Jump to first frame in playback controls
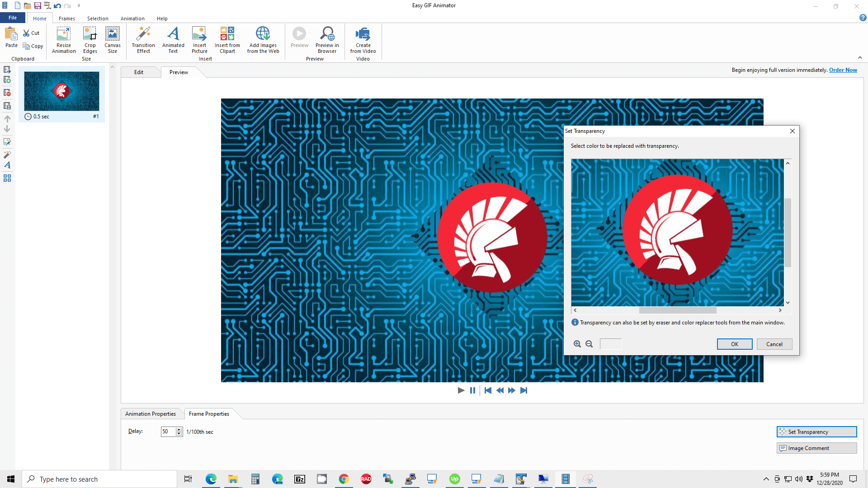Image resolution: width=868 pixels, height=488 pixels. pyautogui.click(x=488, y=390)
